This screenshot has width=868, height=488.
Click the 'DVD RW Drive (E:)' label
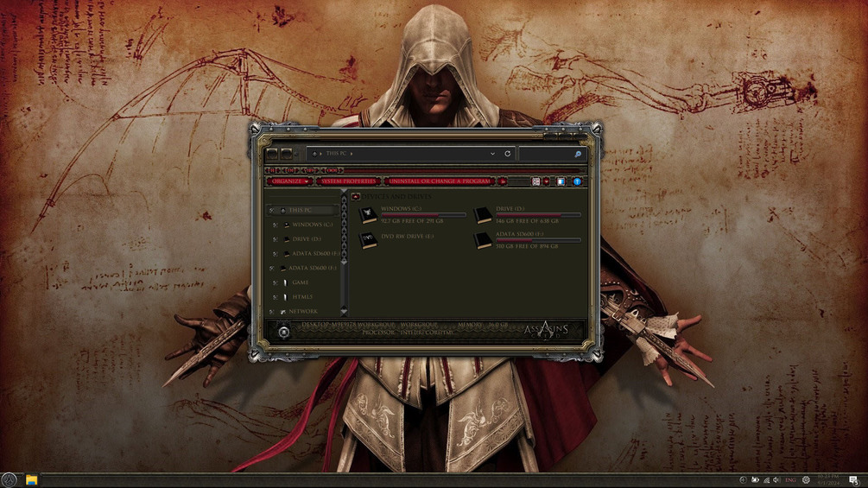point(408,237)
